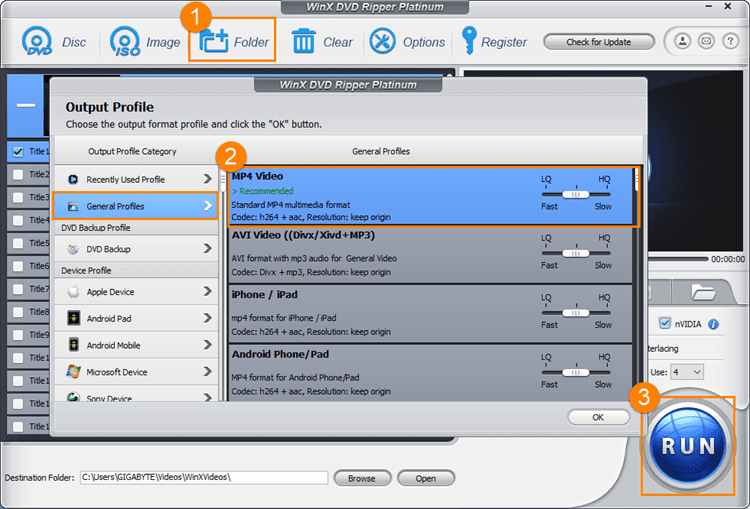Screen dimensions: 750x509
Task: Check the Title9 checkbox
Action: 18,335
